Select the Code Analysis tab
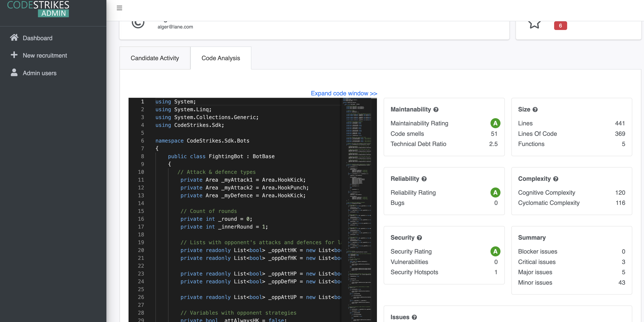The width and height of the screenshot is (644, 322). click(221, 58)
